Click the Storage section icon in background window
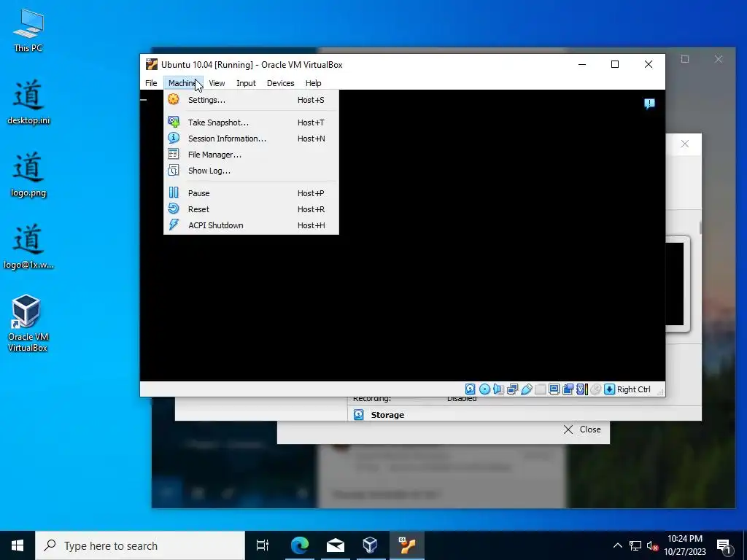Screen dimensions: 747x560 tap(359, 415)
